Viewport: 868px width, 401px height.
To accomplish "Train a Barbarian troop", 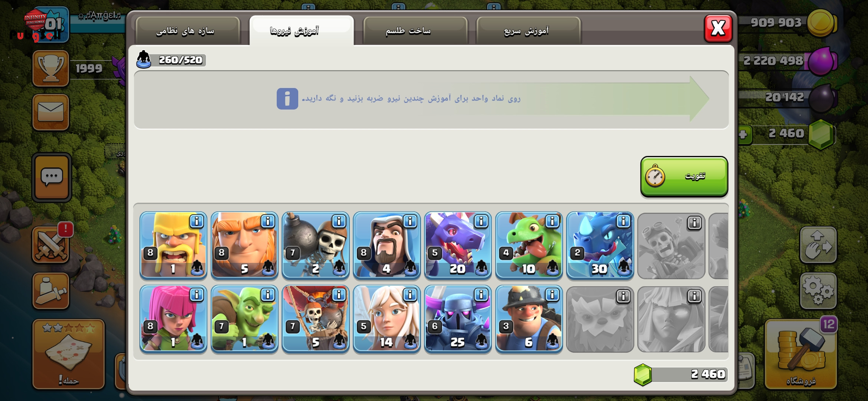I will (x=173, y=245).
